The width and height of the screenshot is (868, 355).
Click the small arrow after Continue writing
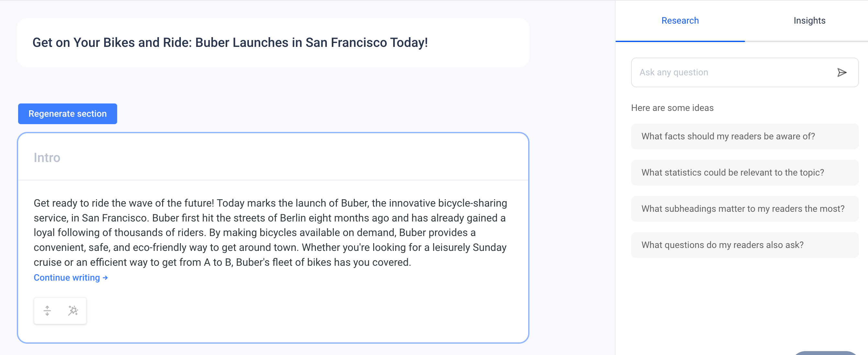pyautogui.click(x=106, y=278)
